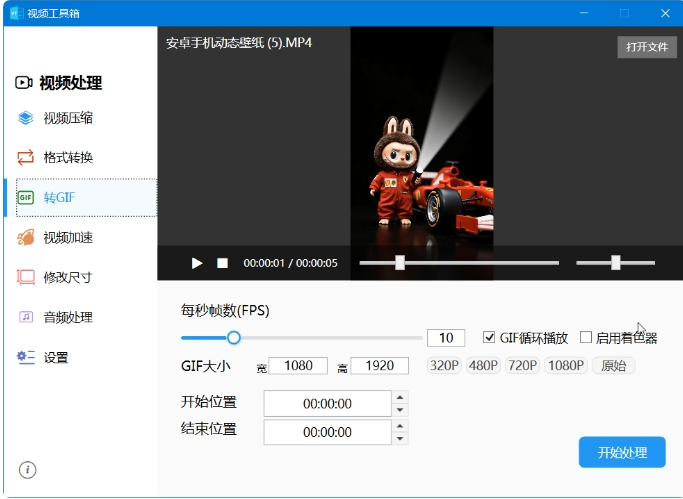Decrease 开始位置 time with down arrow
This screenshot has height=499, width=683.
pos(400,410)
